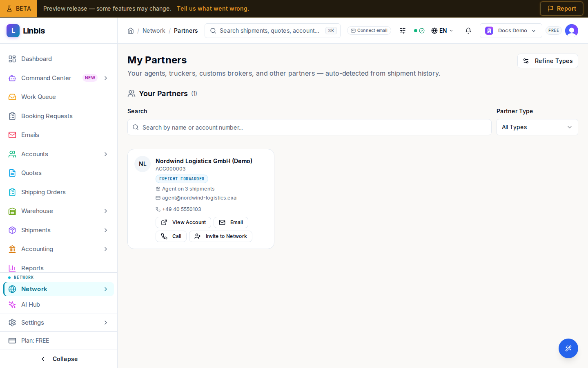The width and height of the screenshot is (588, 368).
Task: Open the Partner Type All Types dropdown
Action: point(537,127)
